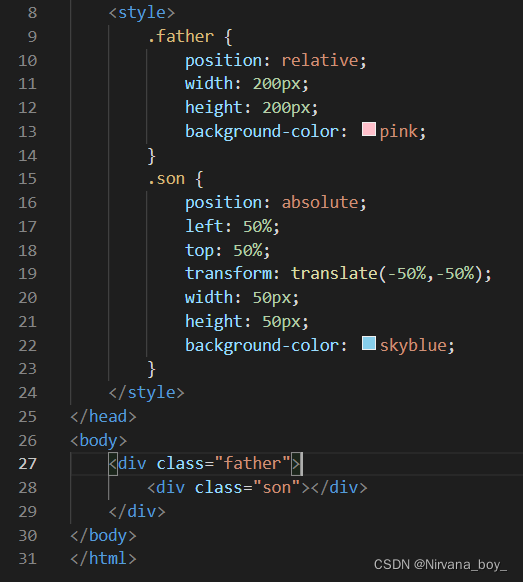Click the closing html tag
The height and width of the screenshot is (582, 523).
[x=104, y=559]
